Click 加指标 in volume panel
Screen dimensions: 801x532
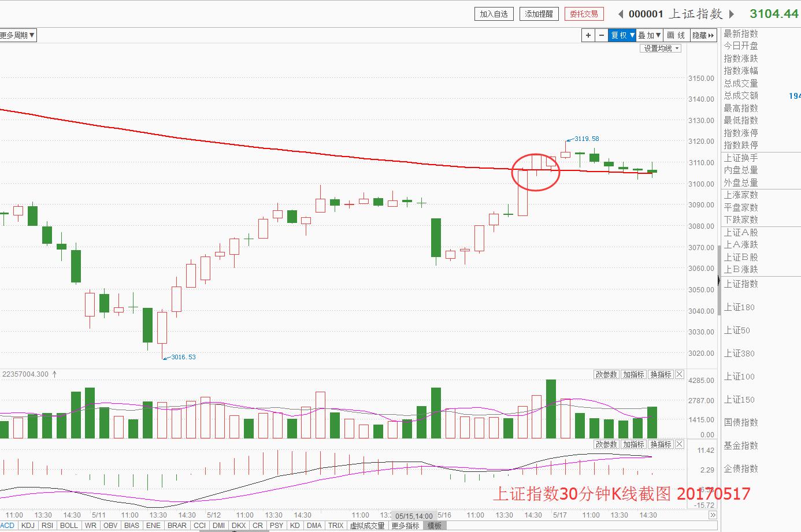[x=633, y=374]
